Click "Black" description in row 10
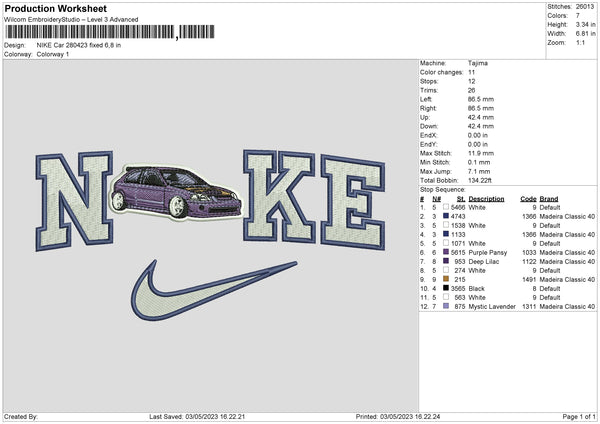 coord(476,289)
